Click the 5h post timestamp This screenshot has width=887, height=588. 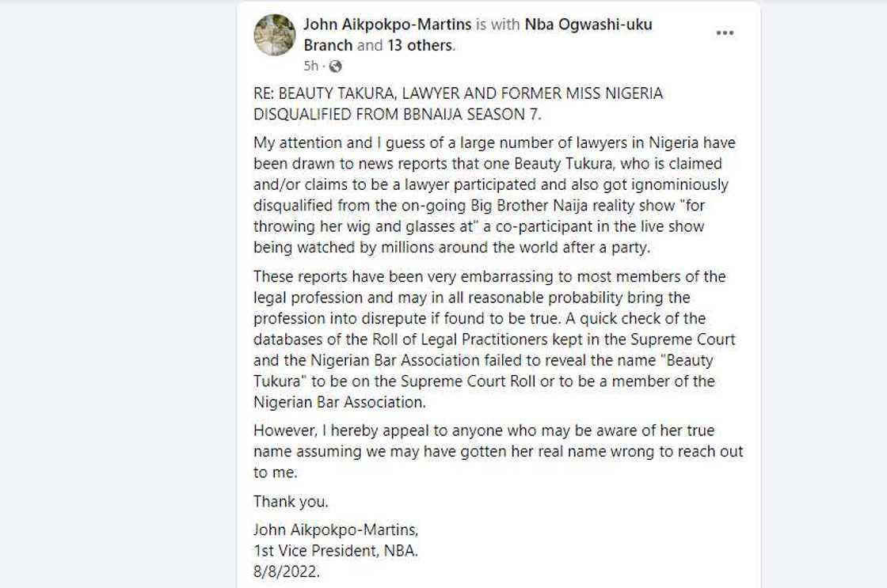pyautogui.click(x=311, y=66)
